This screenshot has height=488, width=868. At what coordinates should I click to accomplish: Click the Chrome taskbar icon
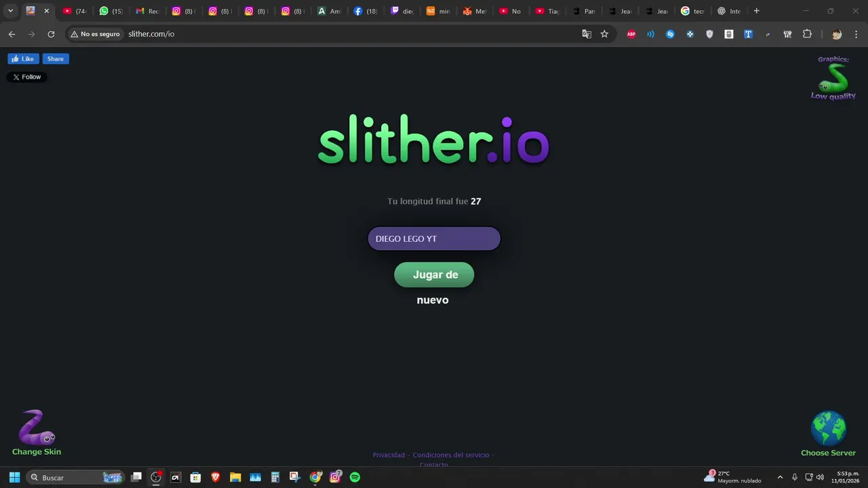[315, 477]
